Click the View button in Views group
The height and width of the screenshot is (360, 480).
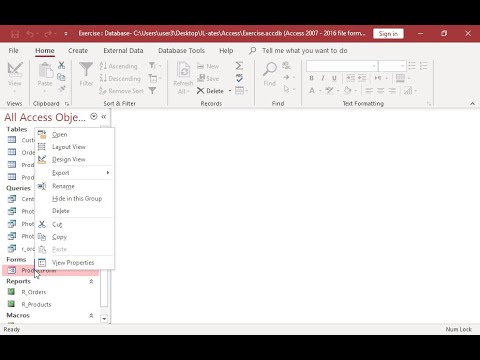coord(15,77)
